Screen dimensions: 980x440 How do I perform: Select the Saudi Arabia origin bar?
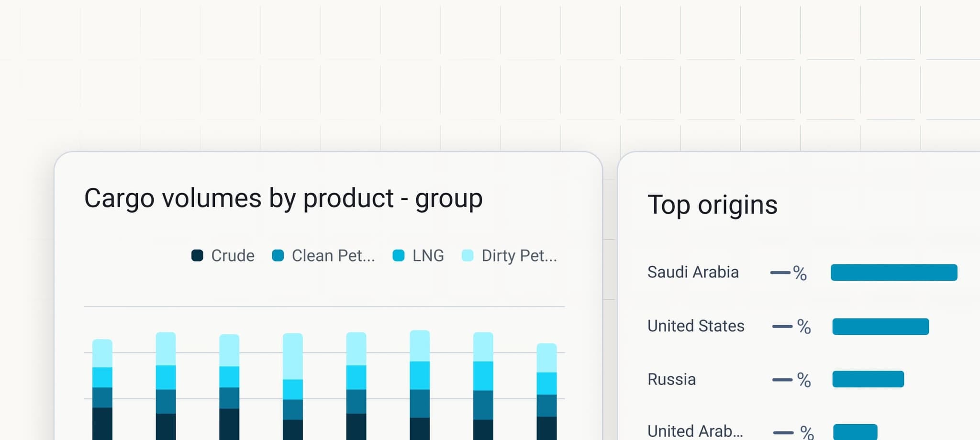click(894, 272)
